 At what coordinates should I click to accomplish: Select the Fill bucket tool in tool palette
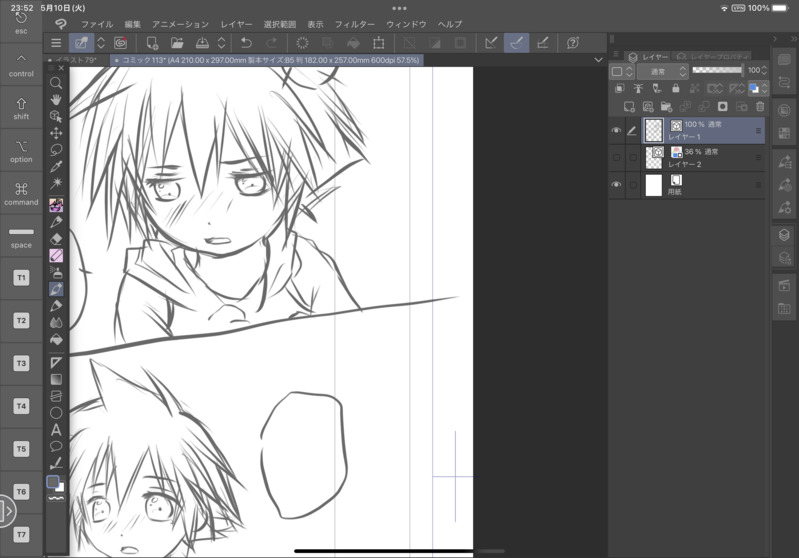tap(56, 339)
